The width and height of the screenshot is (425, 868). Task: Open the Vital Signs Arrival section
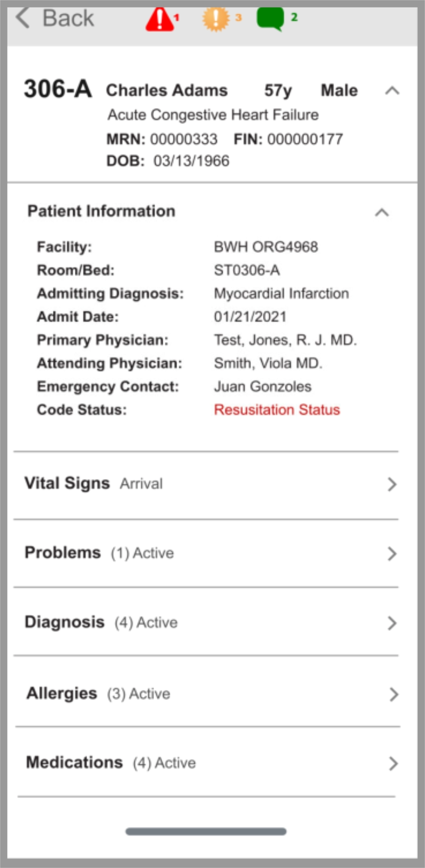[94, 483]
